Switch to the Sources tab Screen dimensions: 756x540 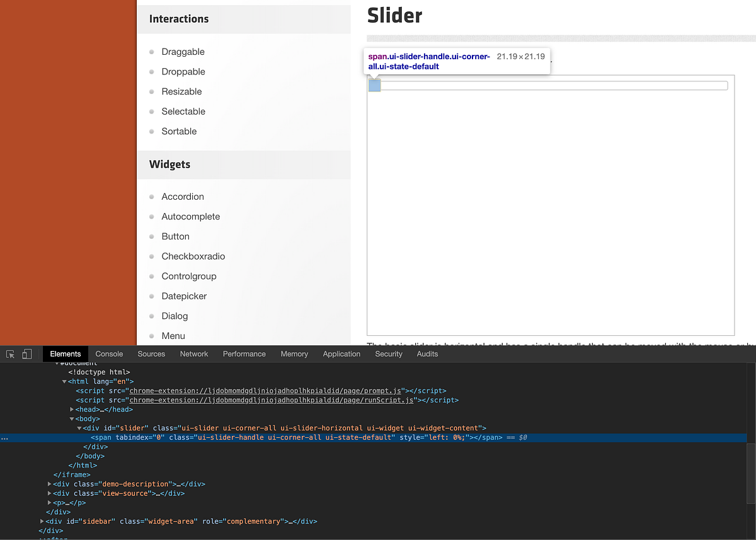click(151, 353)
